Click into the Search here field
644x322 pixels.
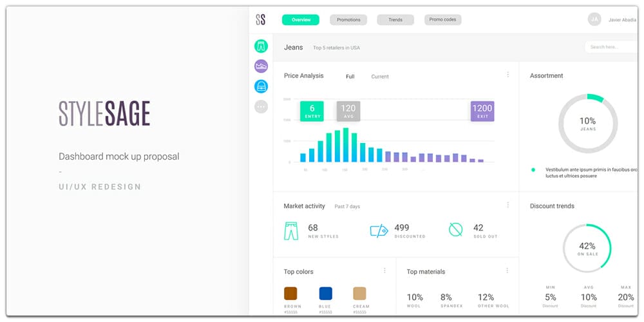[611, 47]
